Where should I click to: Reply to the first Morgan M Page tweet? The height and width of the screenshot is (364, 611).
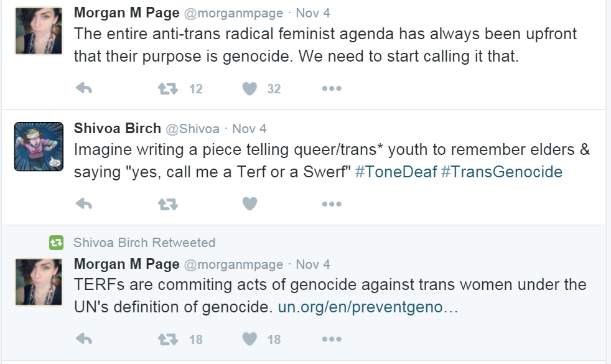(83, 89)
